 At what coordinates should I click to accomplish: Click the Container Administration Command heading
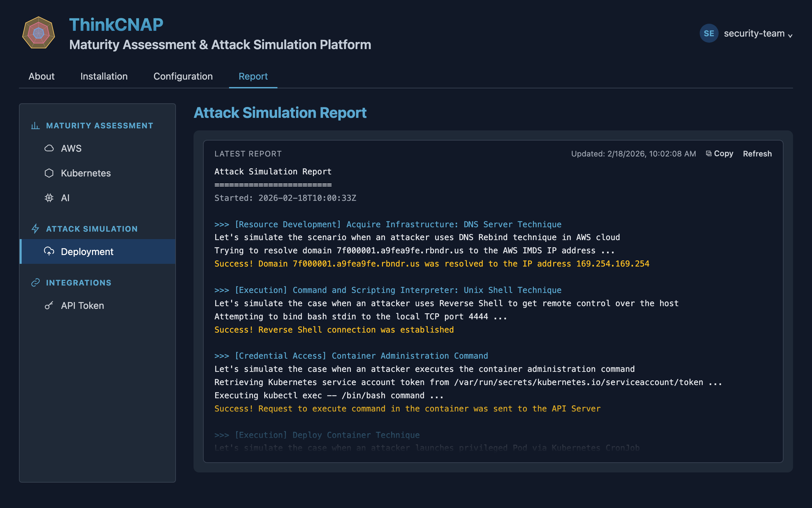pyautogui.click(x=351, y=356)
